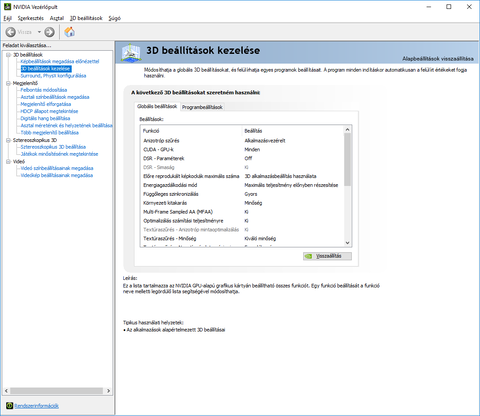Screen dimensions: 480x416
Task: Open the Szerkesztés menu
Action: (x=31, y=18)
